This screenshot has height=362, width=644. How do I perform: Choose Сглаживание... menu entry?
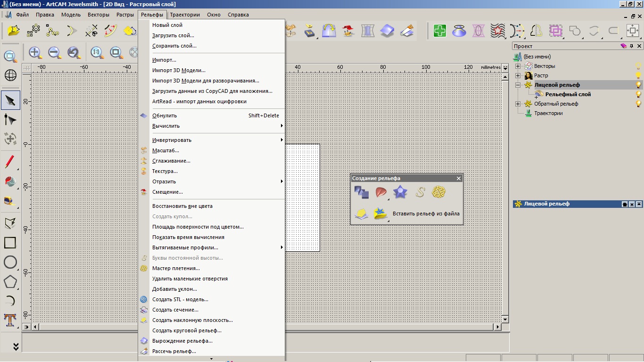coord(212,161)
